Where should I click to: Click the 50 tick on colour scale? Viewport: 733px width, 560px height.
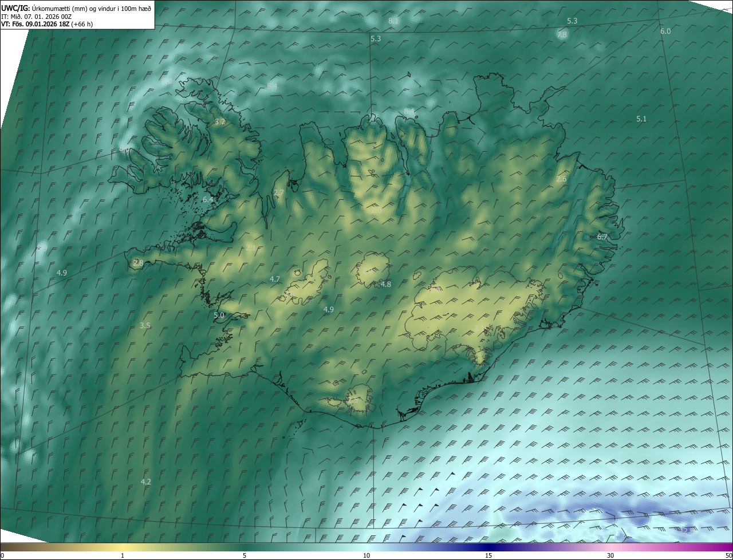click(x=728, y=555)
